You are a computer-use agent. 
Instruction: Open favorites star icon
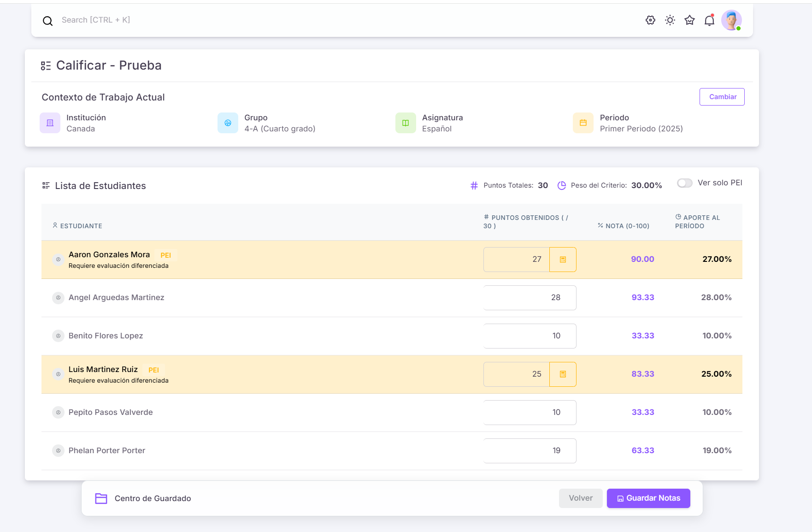pyautogui.click(x=689, y=20)
